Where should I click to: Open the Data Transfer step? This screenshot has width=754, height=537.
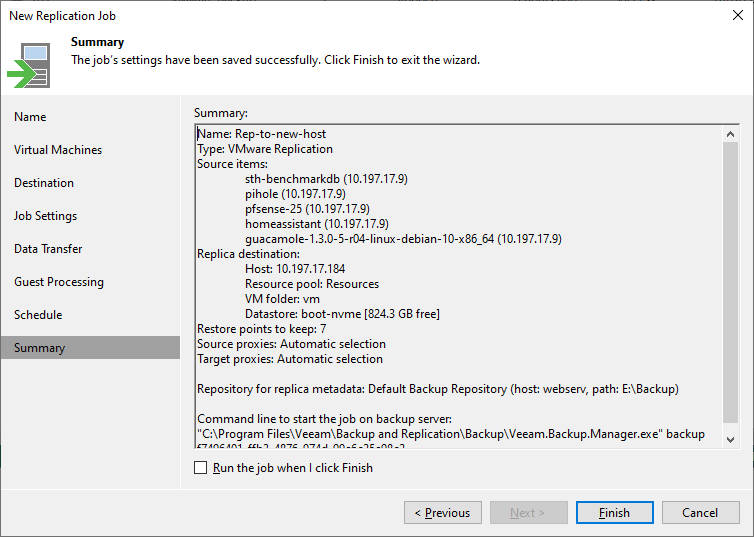(x=48, y=249)
